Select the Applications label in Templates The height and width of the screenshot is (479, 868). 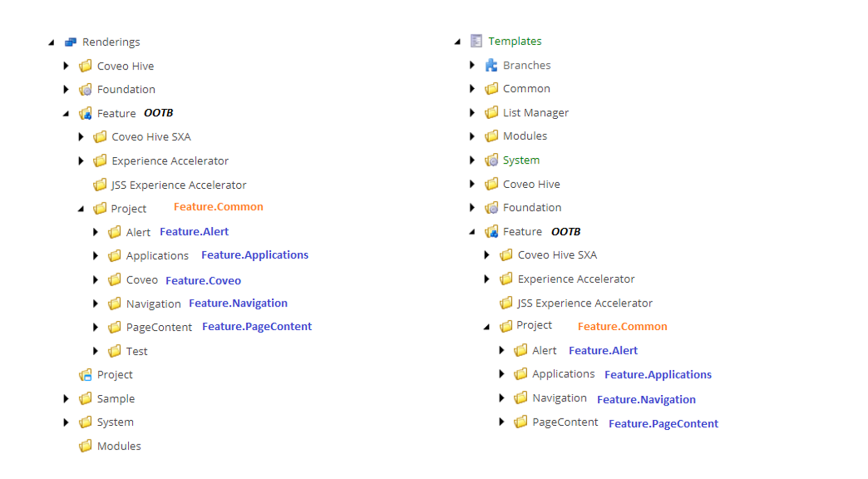coord(563,374)
